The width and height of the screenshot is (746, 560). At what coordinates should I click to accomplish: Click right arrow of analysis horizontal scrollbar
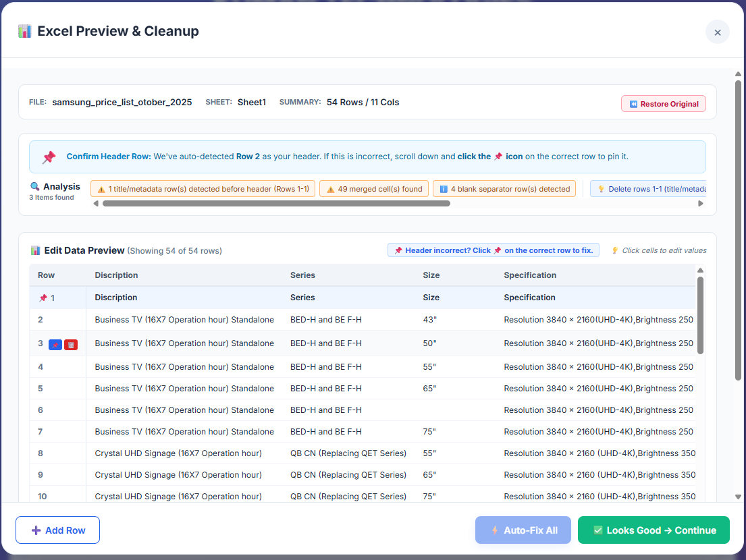pyautogui.click(x=701, y=203)
